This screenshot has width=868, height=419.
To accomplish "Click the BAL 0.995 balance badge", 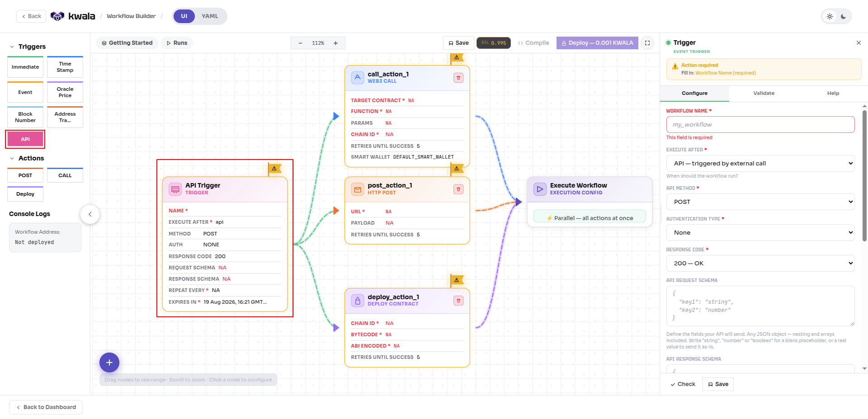I will [494, 43].
